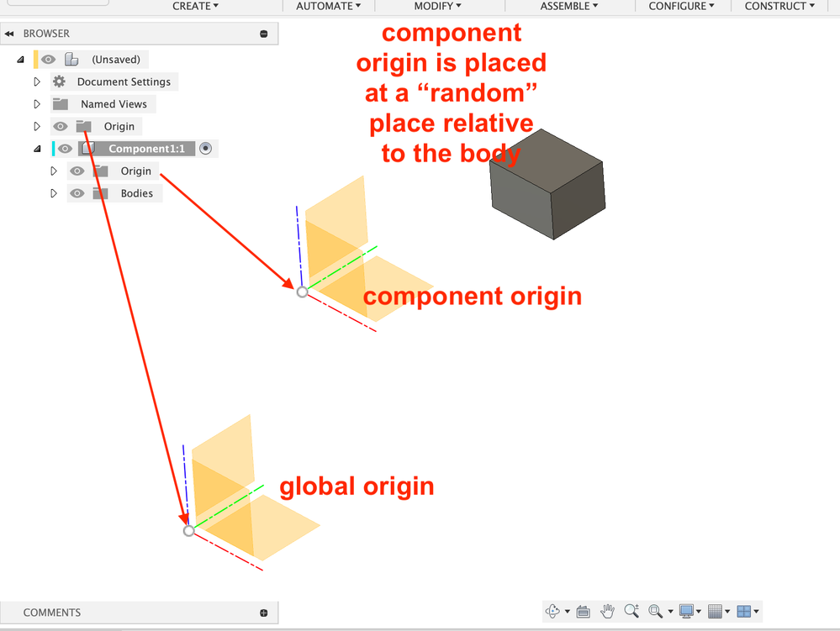The width and height of the screenshot is (840, 631).
Task: Select the Pan hand tool
Action: tap(607, 611)
